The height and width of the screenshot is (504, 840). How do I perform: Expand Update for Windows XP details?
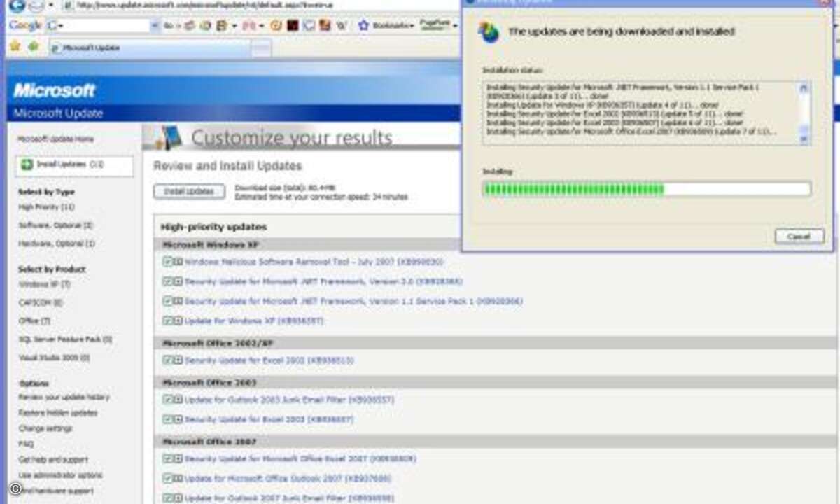coord(178,320)
